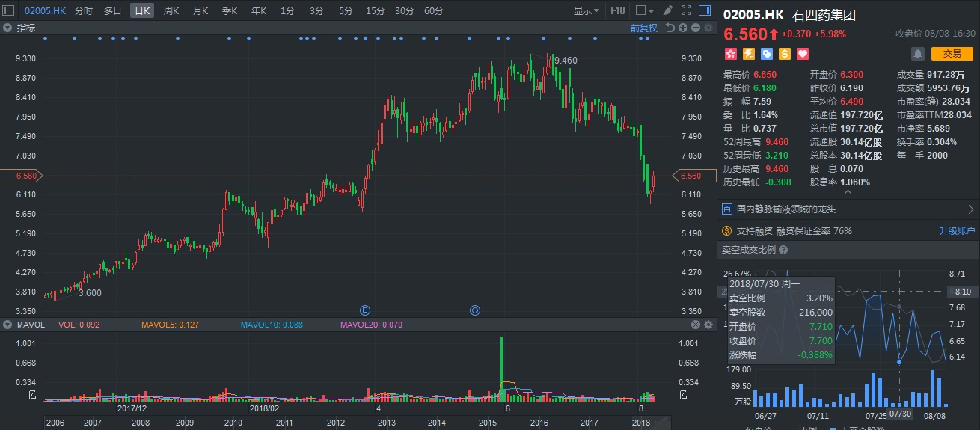This screenshot has height=430, width=980.
Task: Open the chart layout square dropdown
Action: 644,10
